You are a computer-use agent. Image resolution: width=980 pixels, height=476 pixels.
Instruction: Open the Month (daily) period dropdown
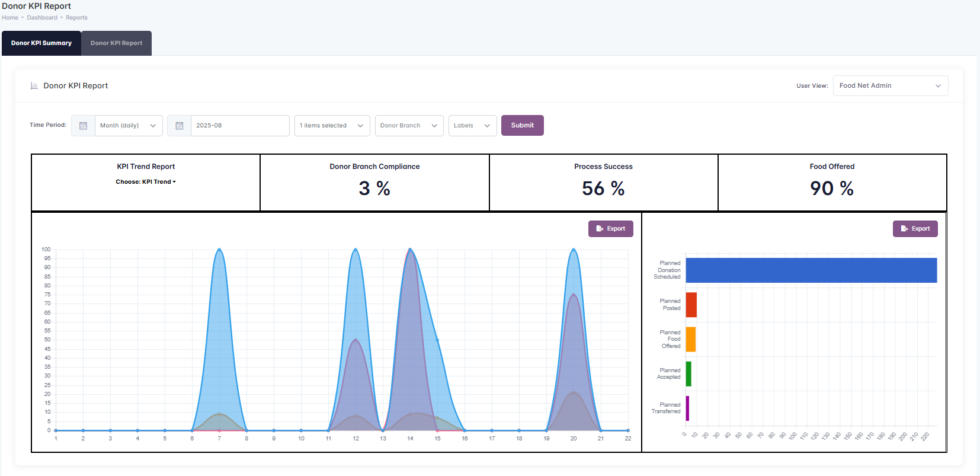point(128,126)
